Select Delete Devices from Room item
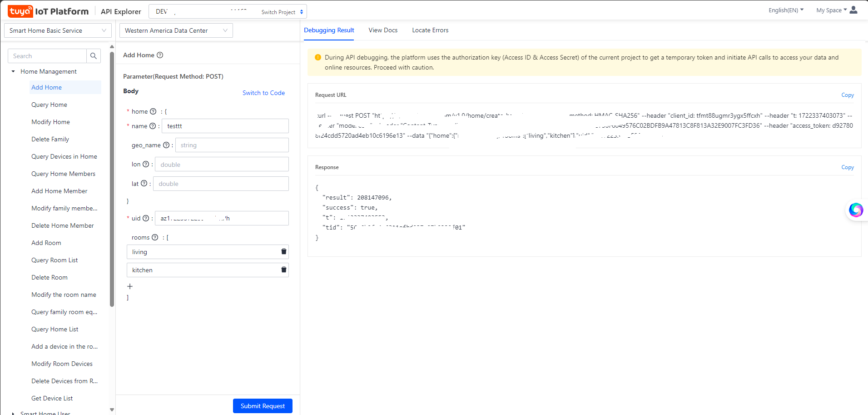 [64, 381]
